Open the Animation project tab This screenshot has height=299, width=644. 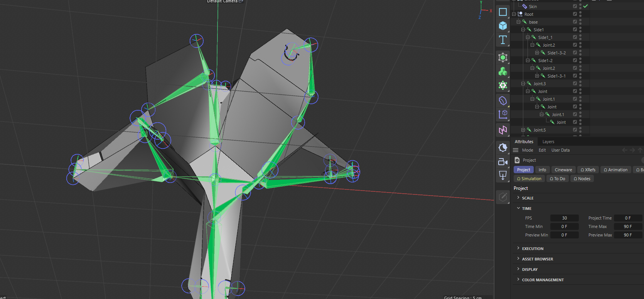[616, 170]
